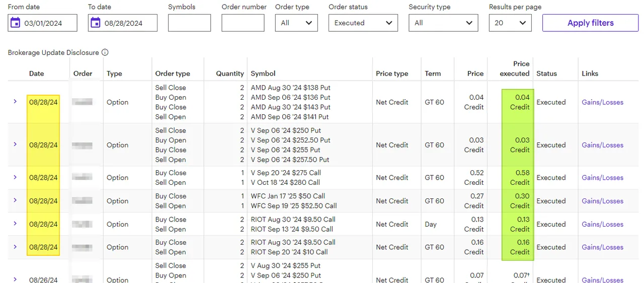Click the Order number input field
Screen dimensions: 644x283
[x=243, y=23]
